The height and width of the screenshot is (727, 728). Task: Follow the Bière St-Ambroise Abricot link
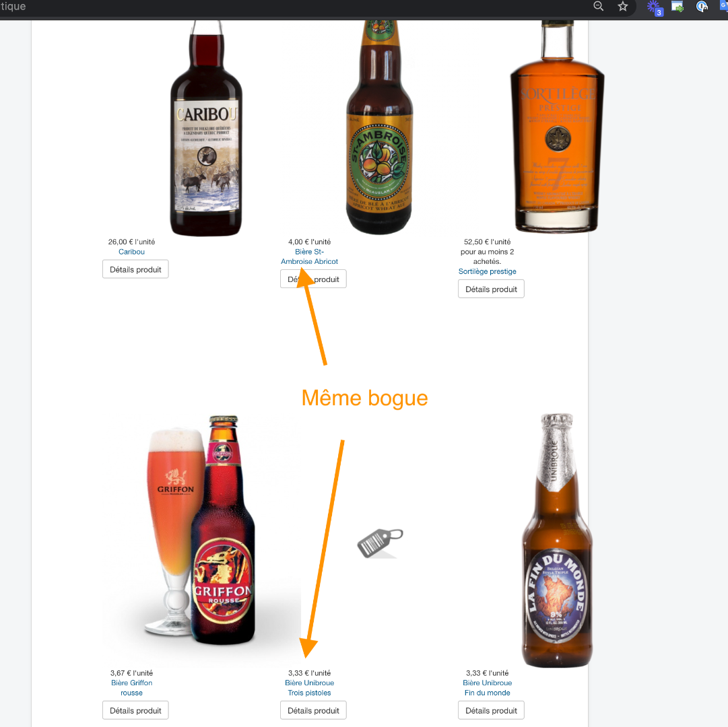(x=309, y=256)
